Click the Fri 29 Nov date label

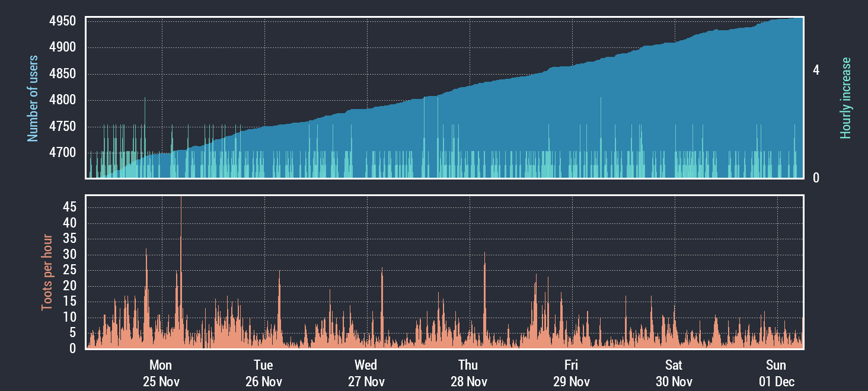pos(571,373)
